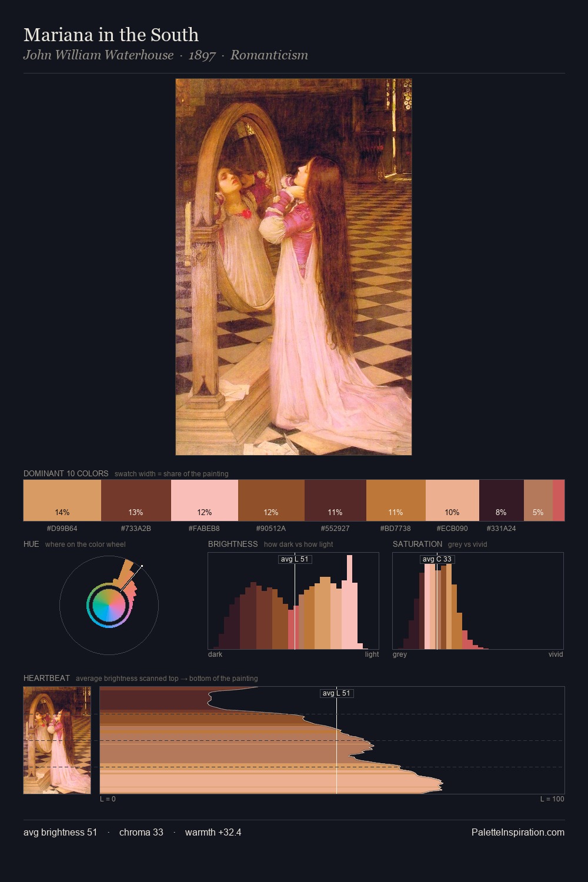The height and width of the screenshot is (882, 588).
Task: Select the #733A2B 13% color swatch
Action: [x=136, y=500]
